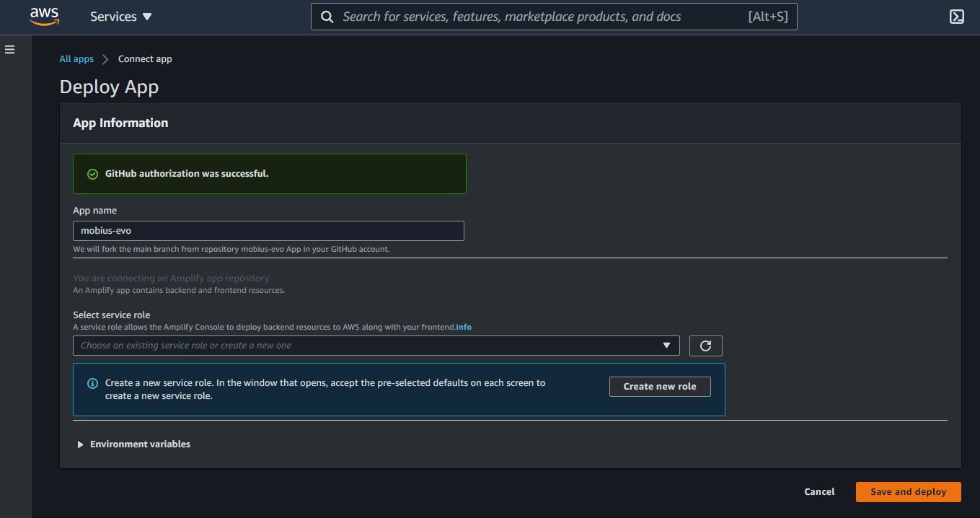
Task: Click the Deploy App heading
Action: 109,87
